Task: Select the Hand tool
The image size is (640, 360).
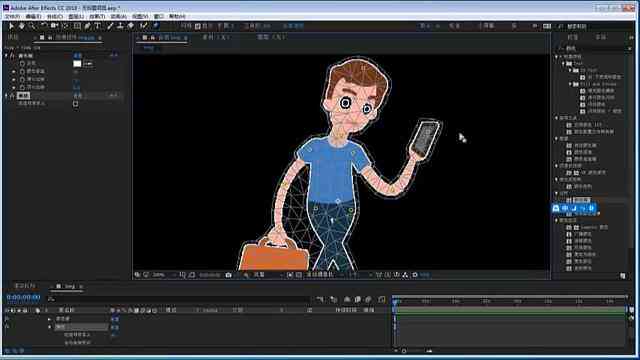Action: (x=21, y=26)
